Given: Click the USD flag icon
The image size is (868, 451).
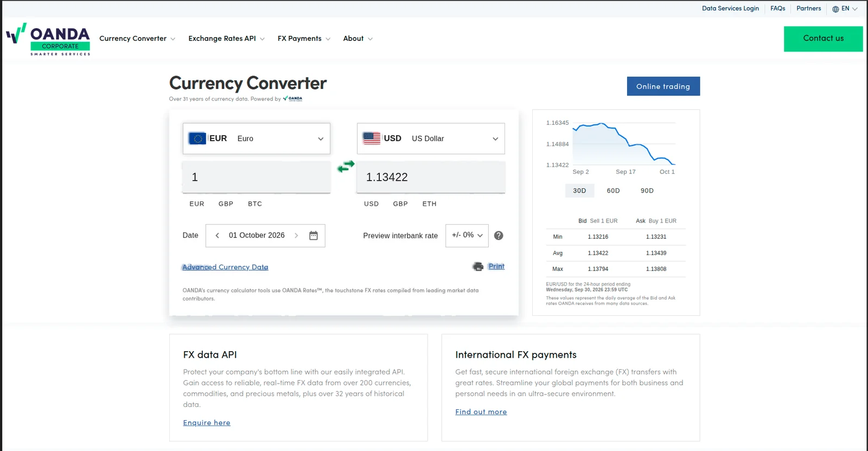Looking at the screenshot, I should pos(372,138).
